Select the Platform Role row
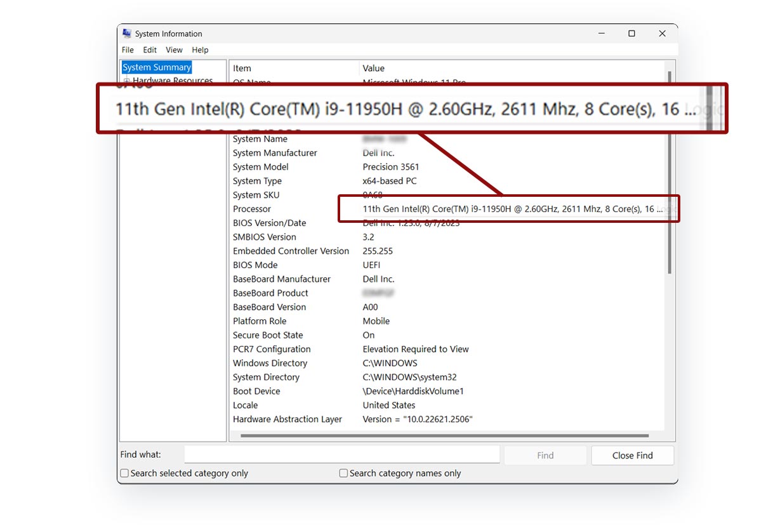This screenshot has width=766, height=532. (447, 321)
